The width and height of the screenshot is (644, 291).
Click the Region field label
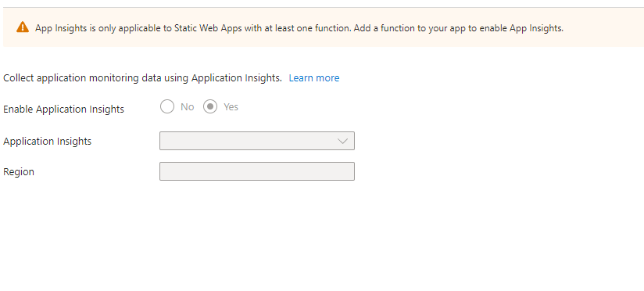pos(19,172)
